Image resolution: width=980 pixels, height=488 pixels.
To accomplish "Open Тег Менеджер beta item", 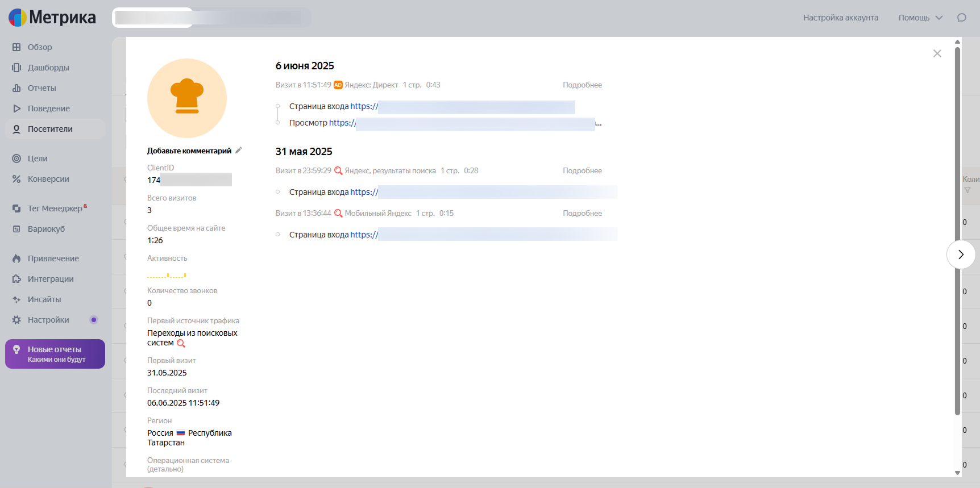I will [55, 208].
